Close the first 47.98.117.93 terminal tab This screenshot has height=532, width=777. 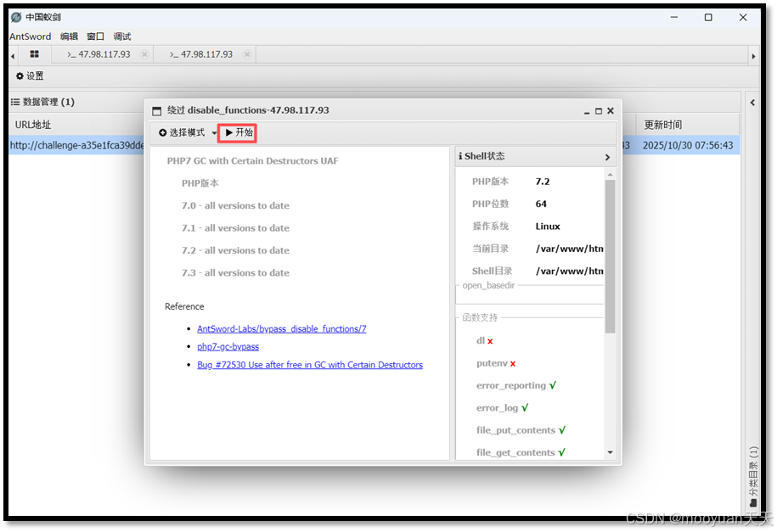[144, 54]
